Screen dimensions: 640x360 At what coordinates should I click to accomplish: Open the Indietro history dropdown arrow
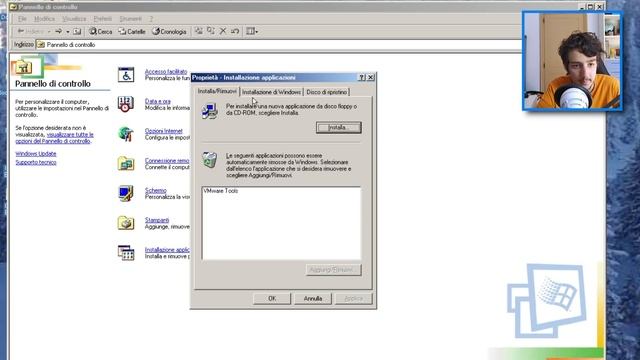point(49,31)
